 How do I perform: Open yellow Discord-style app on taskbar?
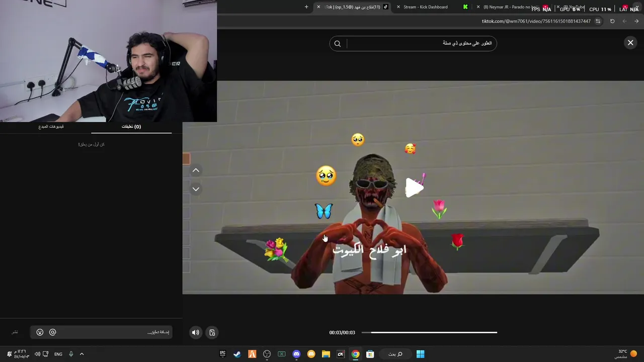coord(311,354)
